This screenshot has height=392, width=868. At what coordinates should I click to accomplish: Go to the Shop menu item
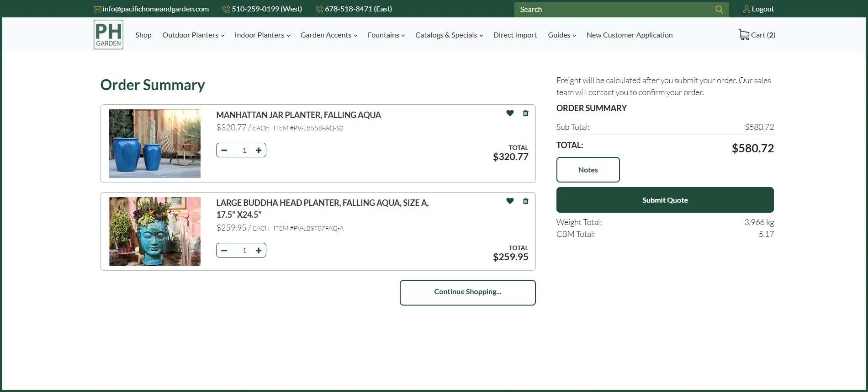143,35
